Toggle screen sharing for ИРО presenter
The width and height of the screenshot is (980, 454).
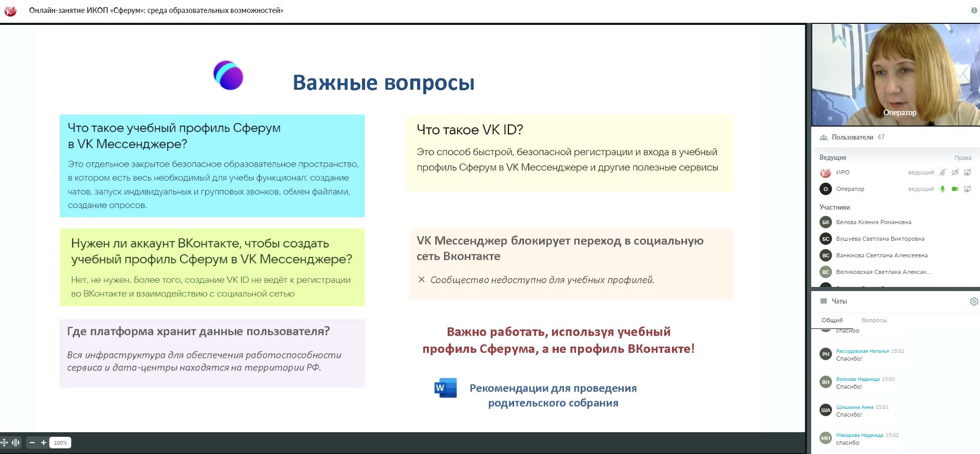pos(968,172)
